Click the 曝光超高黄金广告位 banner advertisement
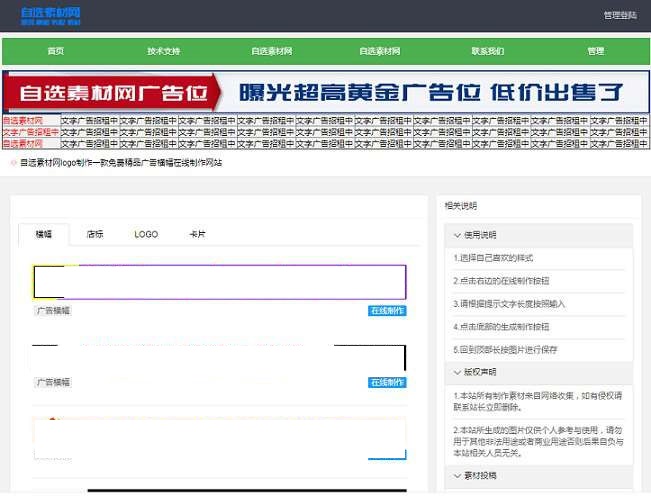This screenshot has height=496, width=651. click(326, 92)
